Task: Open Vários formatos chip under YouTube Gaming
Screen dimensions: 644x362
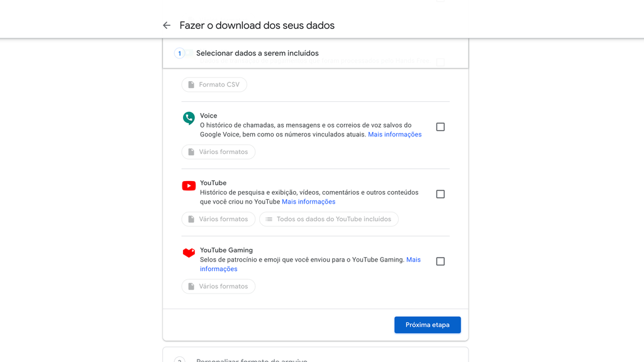Action: tap(218, 287)
